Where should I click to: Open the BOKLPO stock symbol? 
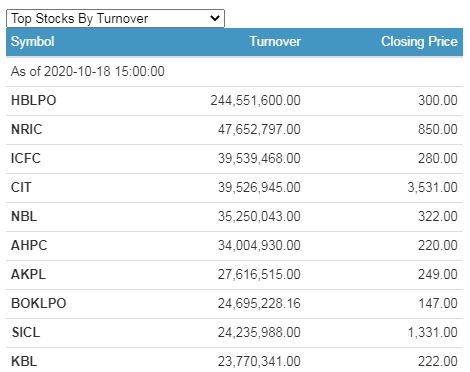[39, 303]
